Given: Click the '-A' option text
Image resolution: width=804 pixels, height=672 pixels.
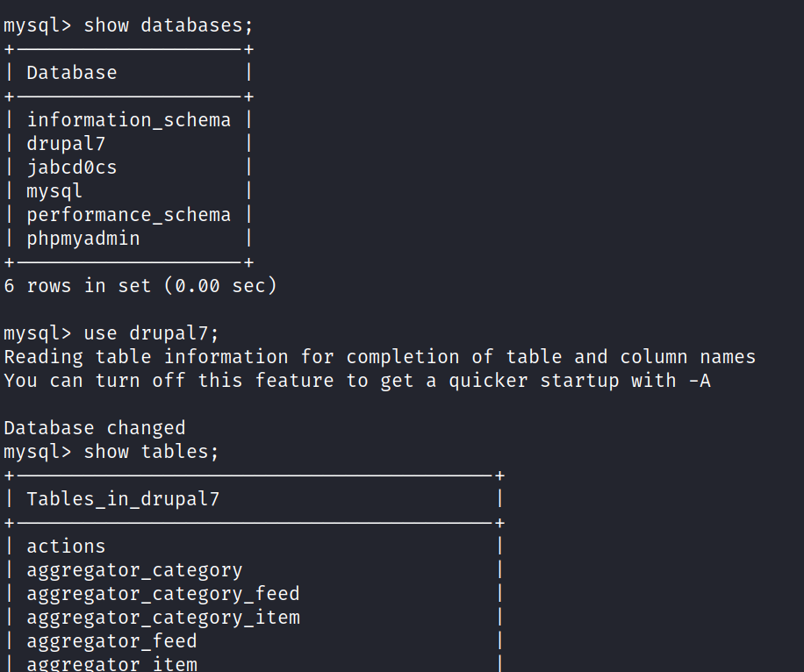Looking at the screenshot, I should [700, 381].
